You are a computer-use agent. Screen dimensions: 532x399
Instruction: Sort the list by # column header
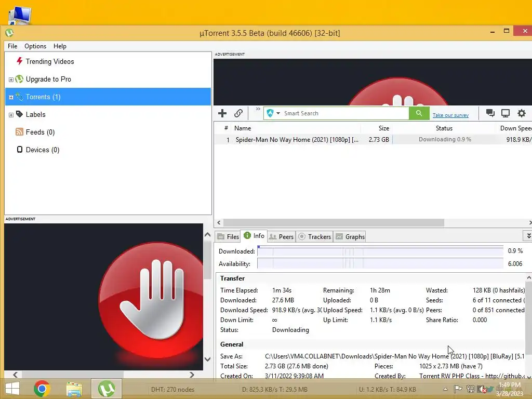225,128
